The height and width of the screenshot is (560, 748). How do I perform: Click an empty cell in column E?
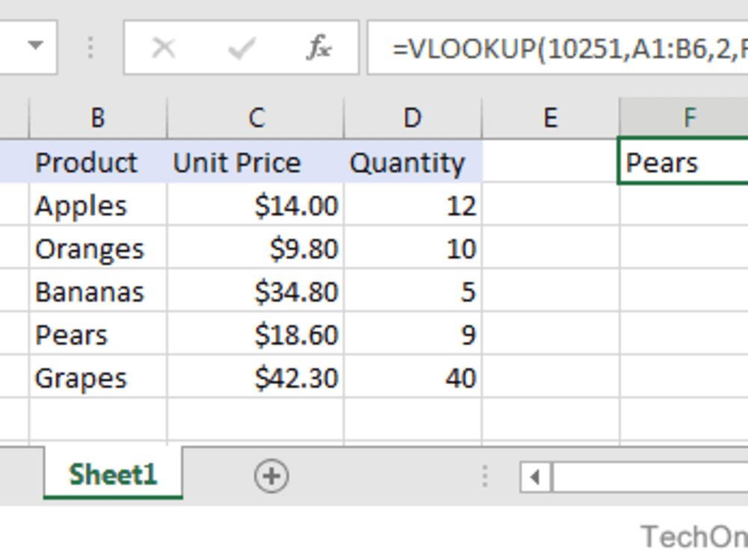click(x=551, y=248)
